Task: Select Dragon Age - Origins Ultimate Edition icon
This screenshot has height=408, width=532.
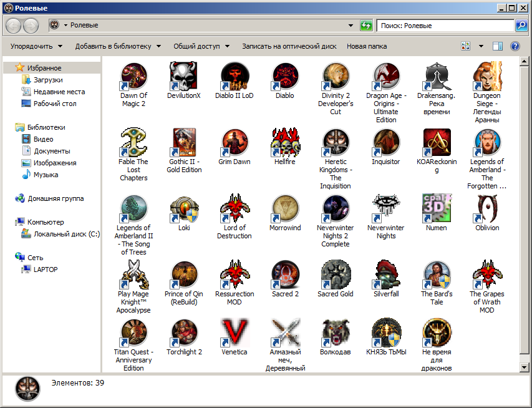Action: (x=386, y=76)
